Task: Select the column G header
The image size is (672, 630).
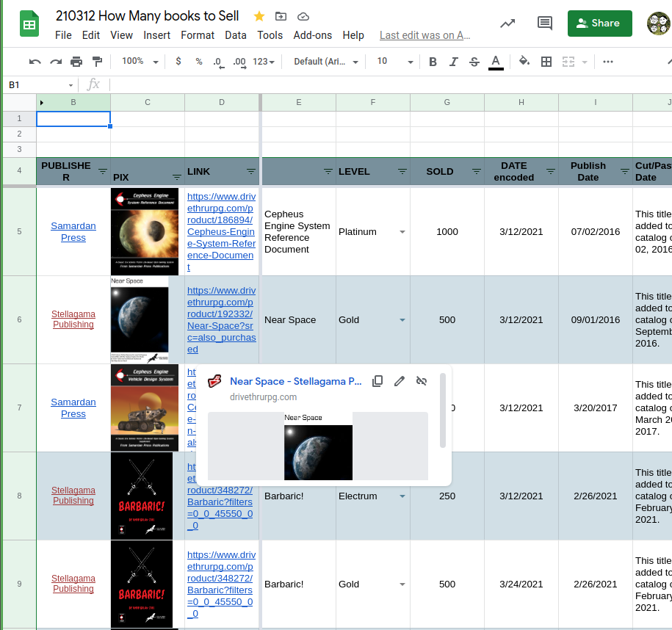Action: (447, 102)
